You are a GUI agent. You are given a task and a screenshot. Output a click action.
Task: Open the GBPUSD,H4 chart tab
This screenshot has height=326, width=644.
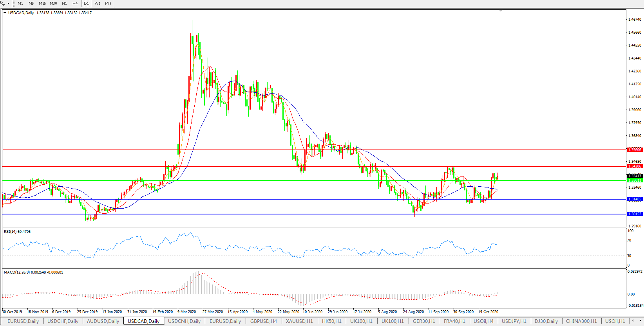coord(264,321)
